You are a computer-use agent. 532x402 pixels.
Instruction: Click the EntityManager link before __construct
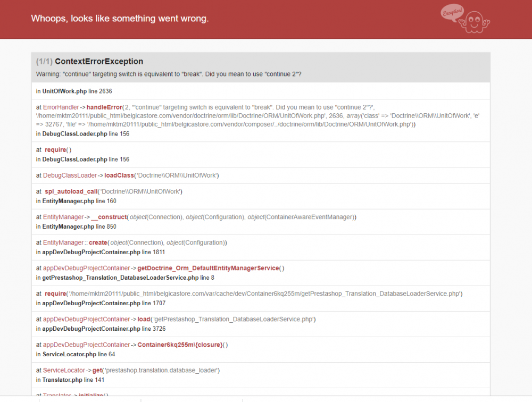coord(63,217)
